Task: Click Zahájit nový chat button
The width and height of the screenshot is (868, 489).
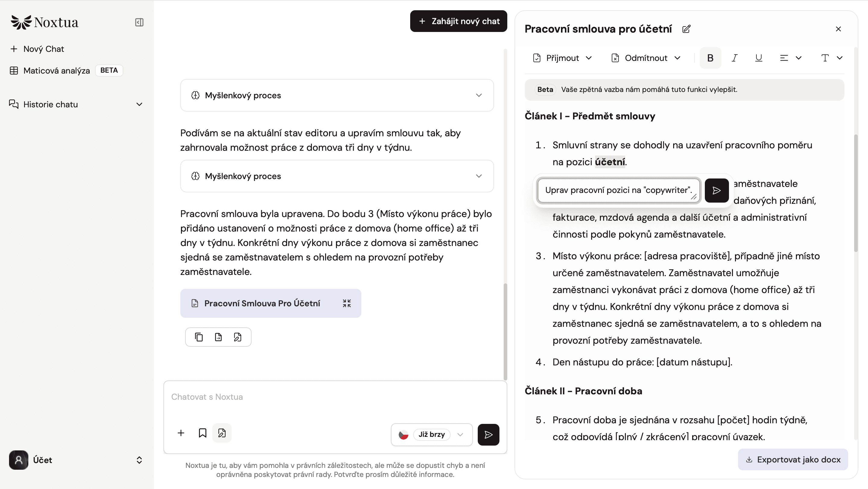Action: click(x=458, y=21)
